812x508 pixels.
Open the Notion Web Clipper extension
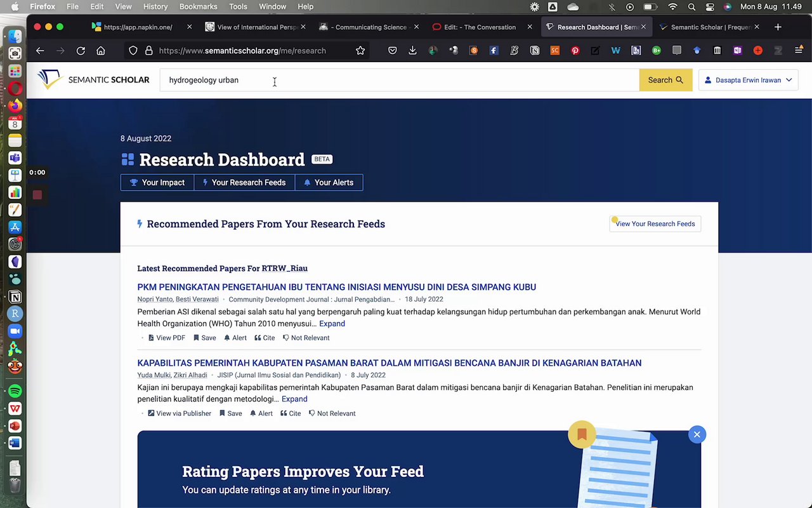coord(535,51)
